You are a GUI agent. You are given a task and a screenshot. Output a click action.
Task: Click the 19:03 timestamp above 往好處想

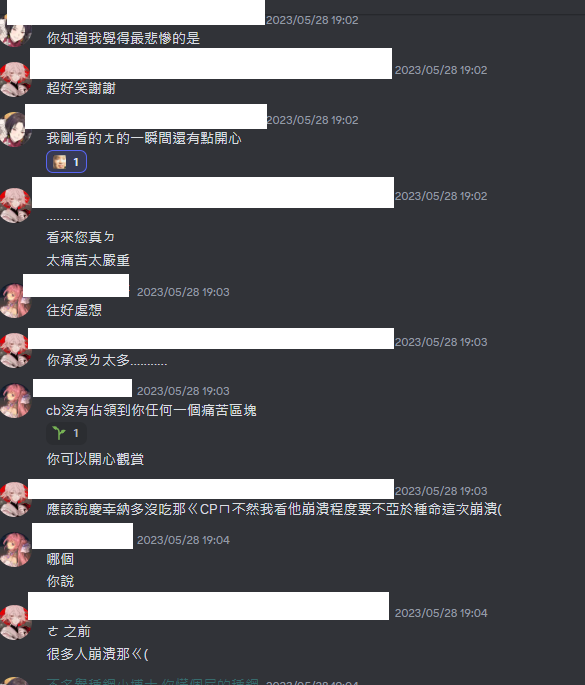[x=183, y=292]
